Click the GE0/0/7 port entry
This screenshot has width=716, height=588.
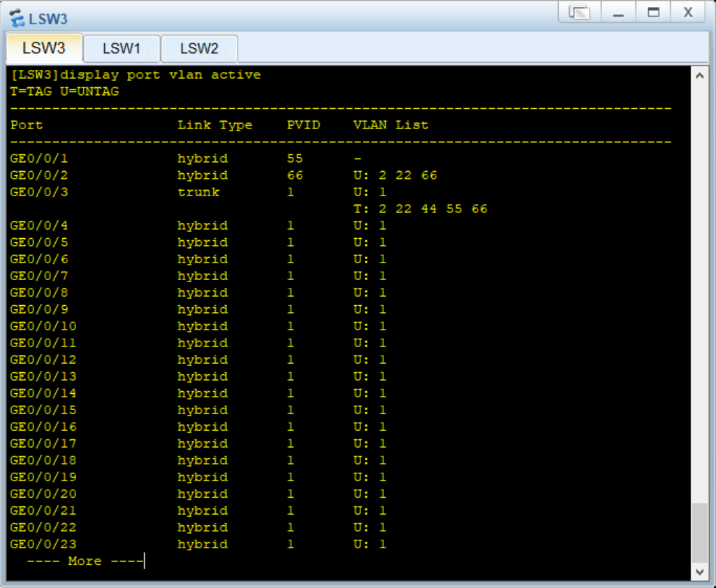[x=39, y=277]
